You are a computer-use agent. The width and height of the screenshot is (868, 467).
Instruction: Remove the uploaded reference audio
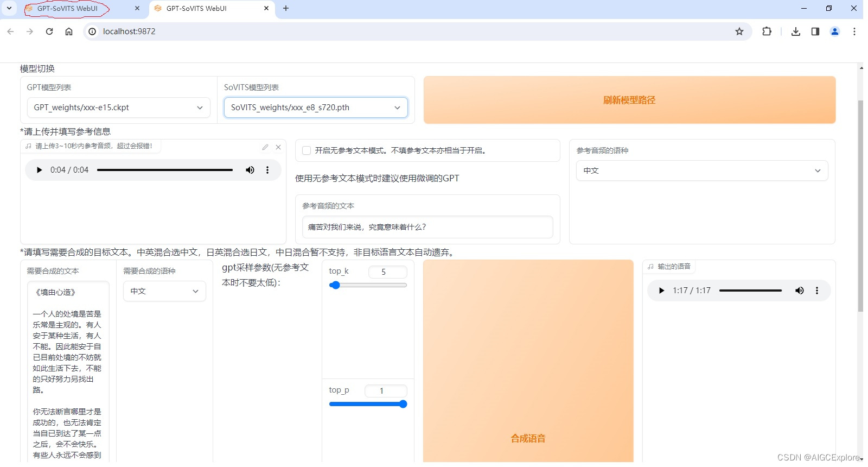pyautogui.click(x=278, y=147)
